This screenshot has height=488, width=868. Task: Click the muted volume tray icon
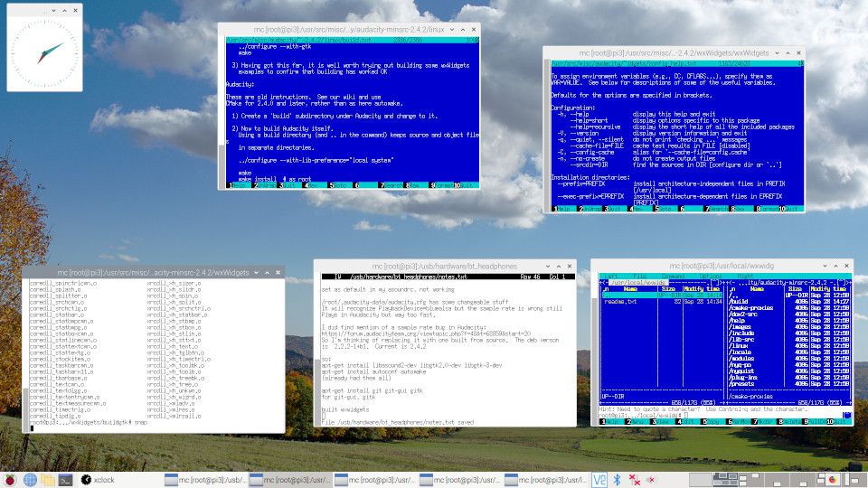point(651,480)
